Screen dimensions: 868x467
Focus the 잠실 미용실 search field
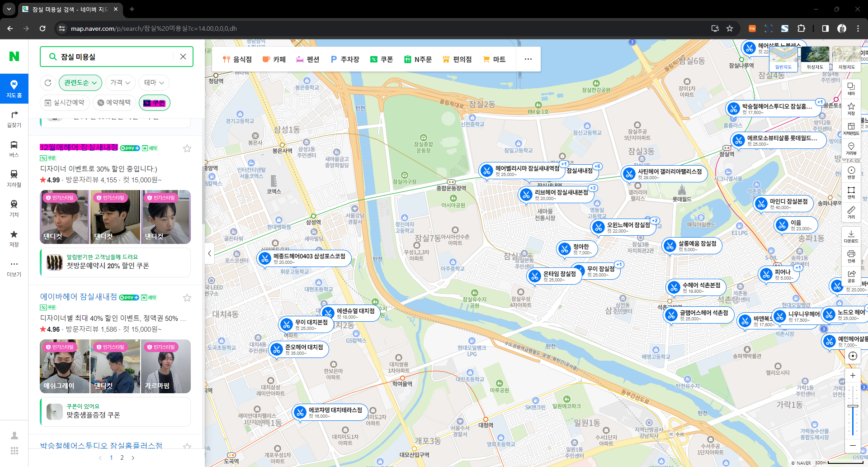click(116, 57)
